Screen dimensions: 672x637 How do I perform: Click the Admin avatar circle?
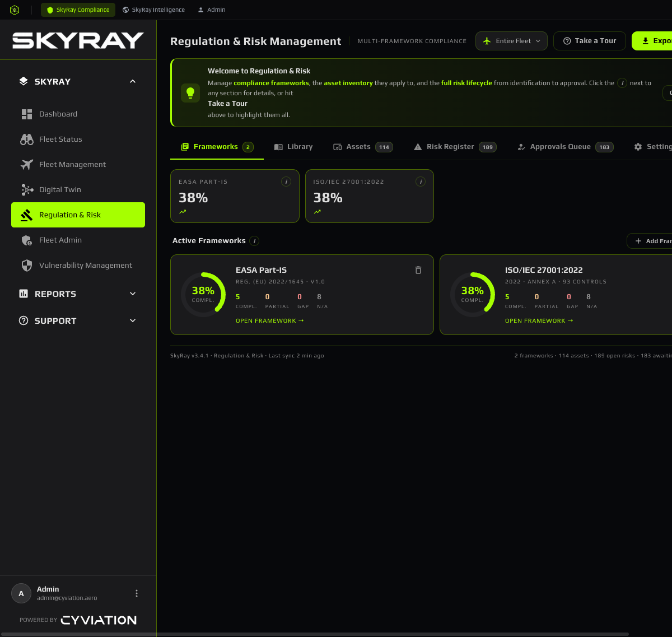[x=21, y=593]
